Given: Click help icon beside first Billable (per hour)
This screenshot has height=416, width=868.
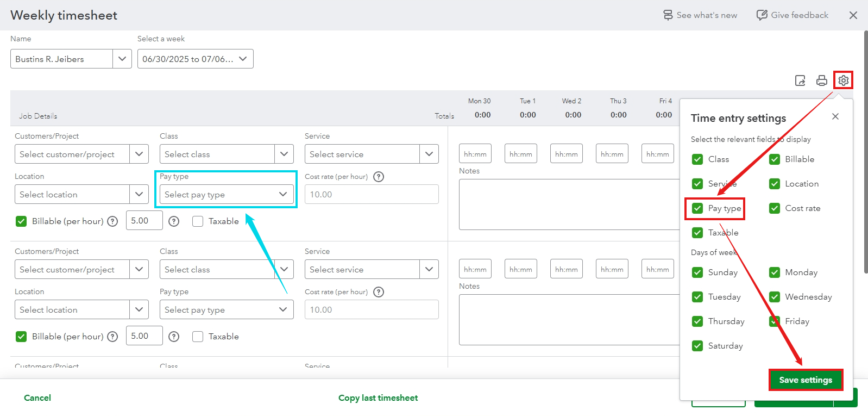Looking at the screenshot, I should click(112, 221).
